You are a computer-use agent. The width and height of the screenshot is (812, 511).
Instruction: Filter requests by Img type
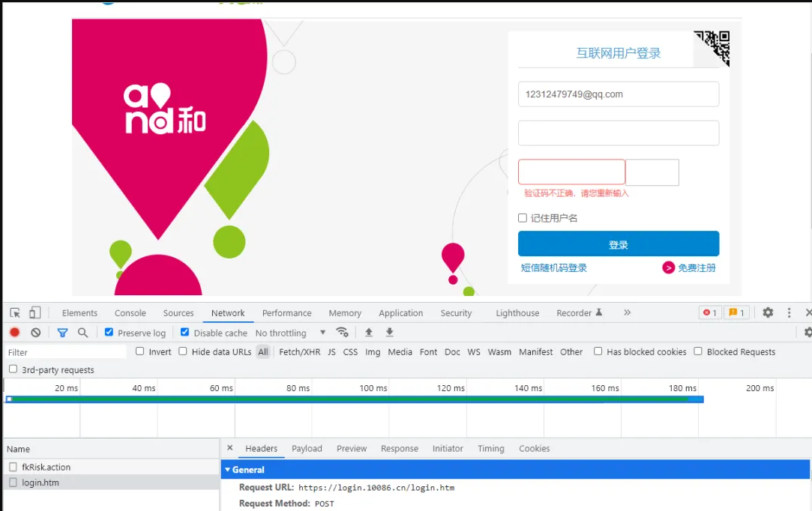[x=373, y=351]
